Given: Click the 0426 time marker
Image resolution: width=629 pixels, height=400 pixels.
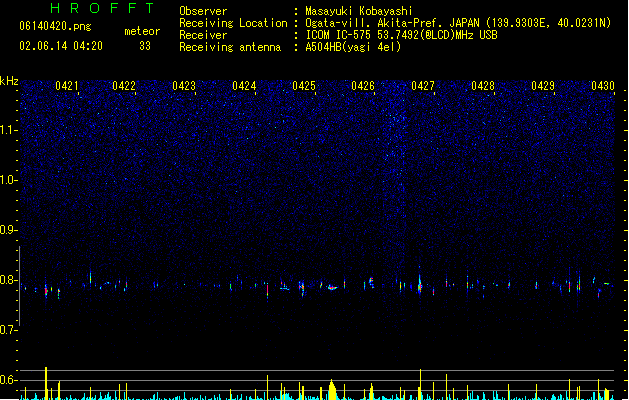Looking at the screenshot, I should (363, 86).
